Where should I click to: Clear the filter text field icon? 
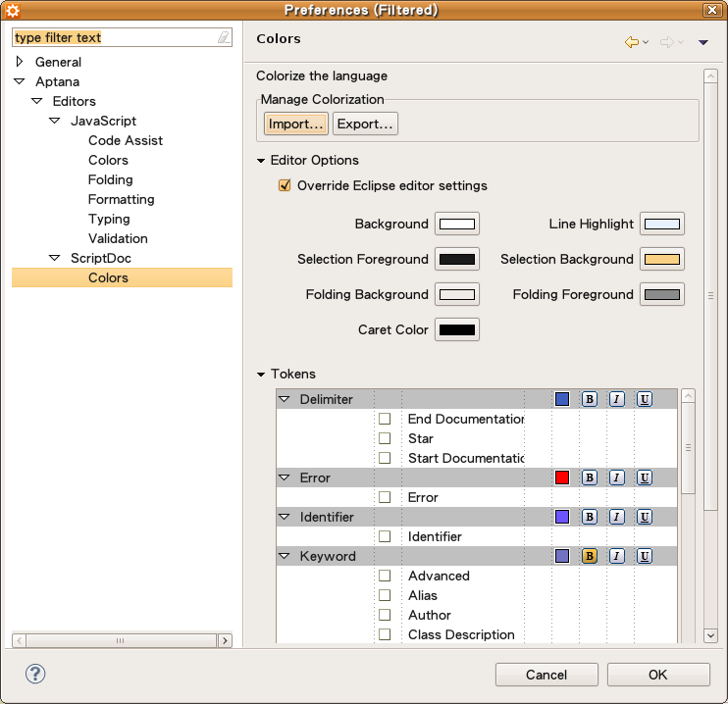(x=224, y=37)
